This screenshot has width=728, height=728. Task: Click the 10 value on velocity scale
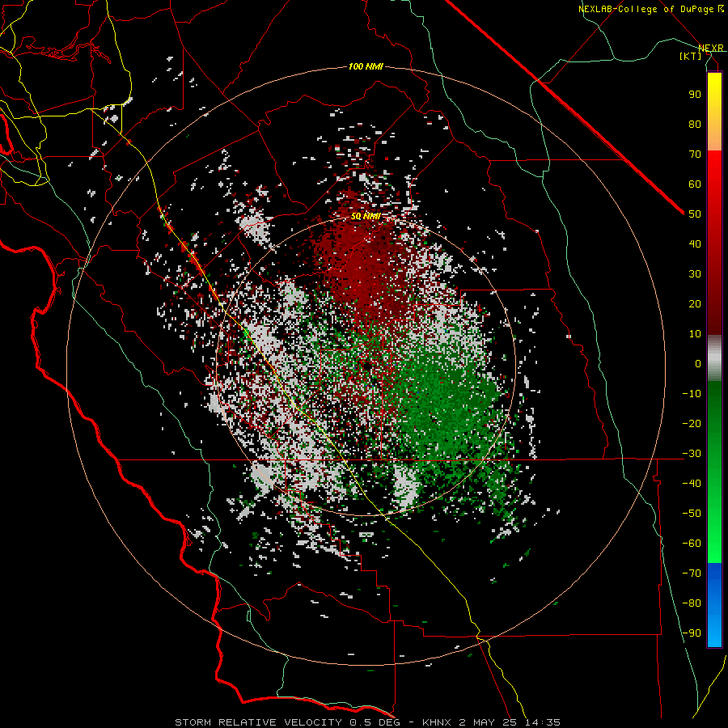tap(695, 334)
